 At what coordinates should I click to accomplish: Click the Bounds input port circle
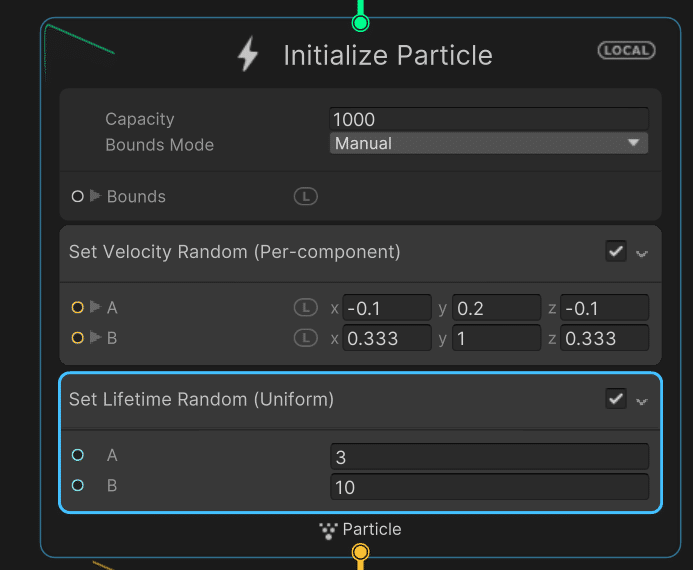[x=78, y=197]
